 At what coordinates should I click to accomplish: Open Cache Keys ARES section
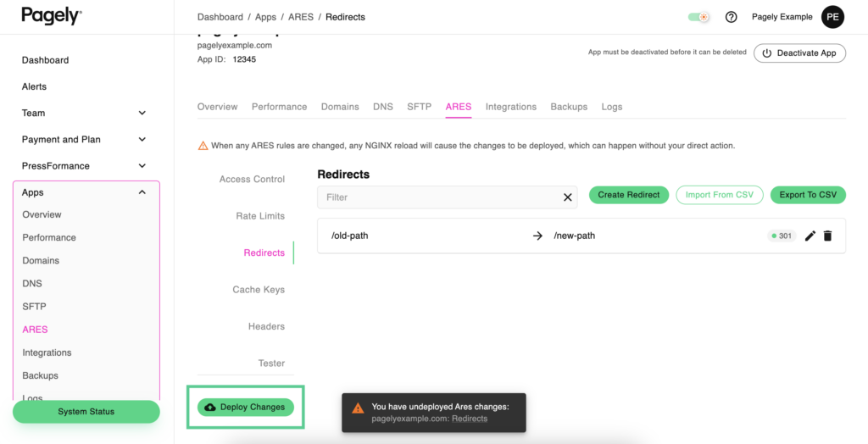point(259,290)
